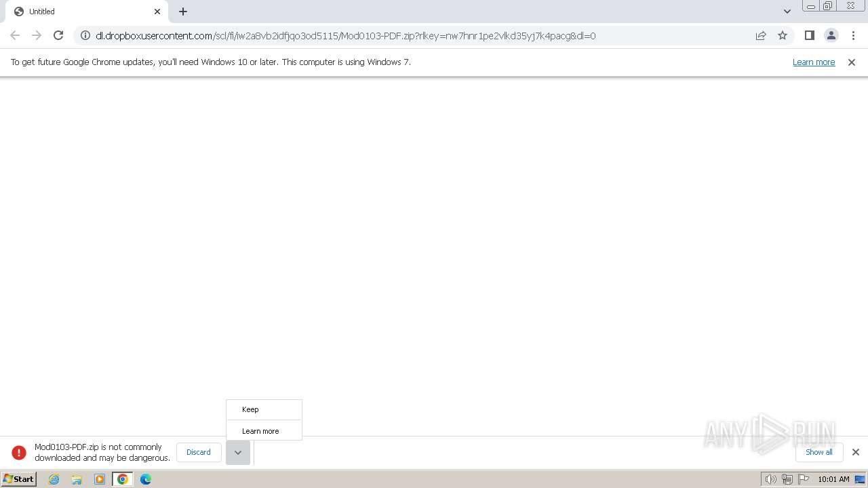Open a new tab with the plus button
This screenshot has width=868, height=488.
(x=183, y=12)
